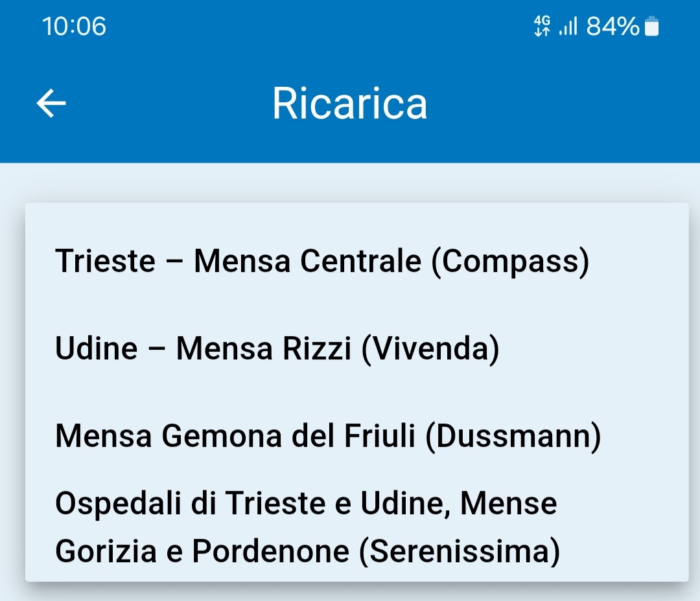This screenshot has width=700, height=601.
Task: Select Mensa Gemona del Friuli (Dussmann)
Action: click(356, 436)
